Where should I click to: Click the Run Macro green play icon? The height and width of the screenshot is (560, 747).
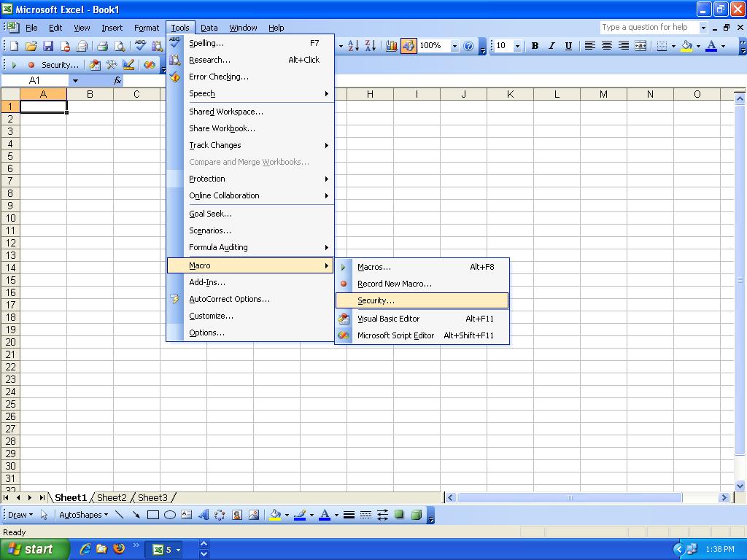[x=14, y=65]
